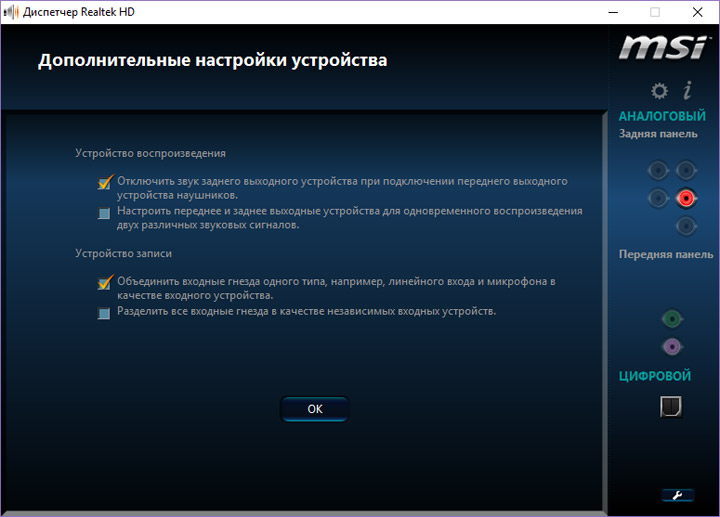The image size is (720, 517).
Task: Select the purple front panel jack
Action: (672, 347)
